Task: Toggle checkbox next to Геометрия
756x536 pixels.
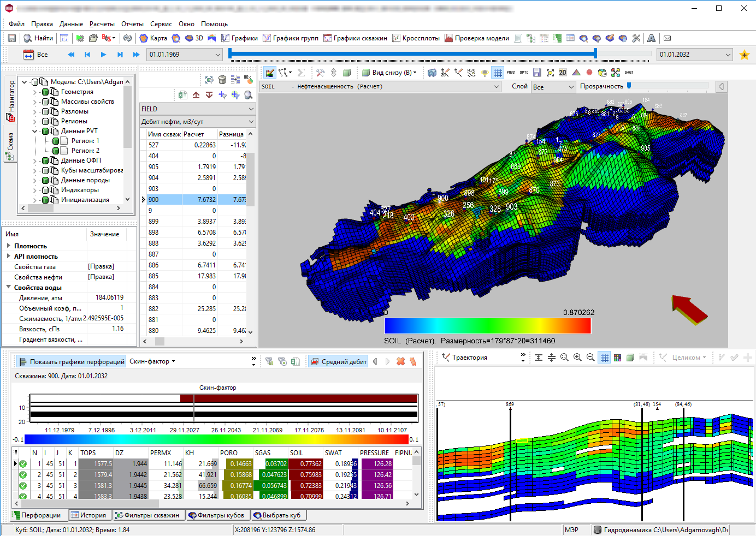Action: [x=46, y=92]
